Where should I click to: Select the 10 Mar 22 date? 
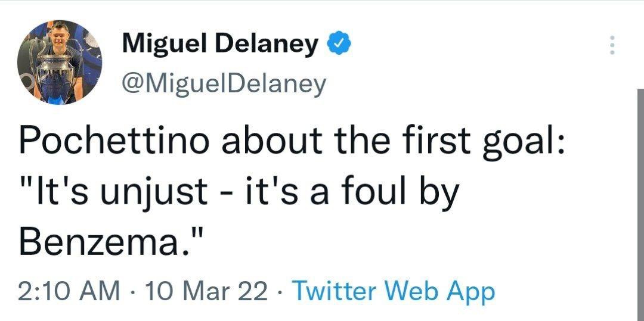206,291
